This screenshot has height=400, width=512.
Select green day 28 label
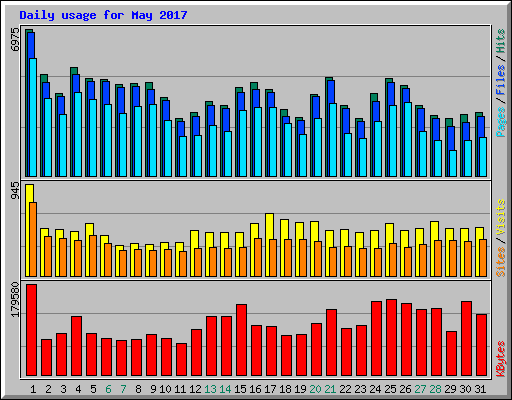(x=435, y=389)
